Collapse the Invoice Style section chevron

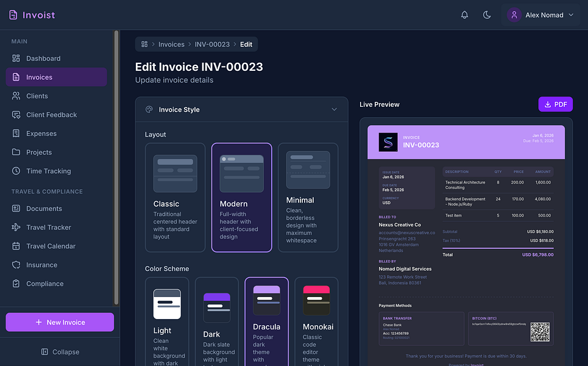pos(334,109)
